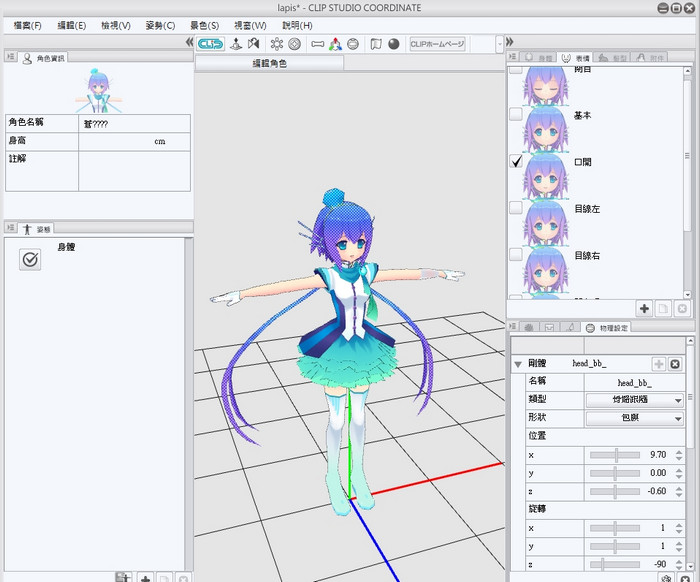Select the character pose stand tool icon
700x582 pixels.
[236, 44]
